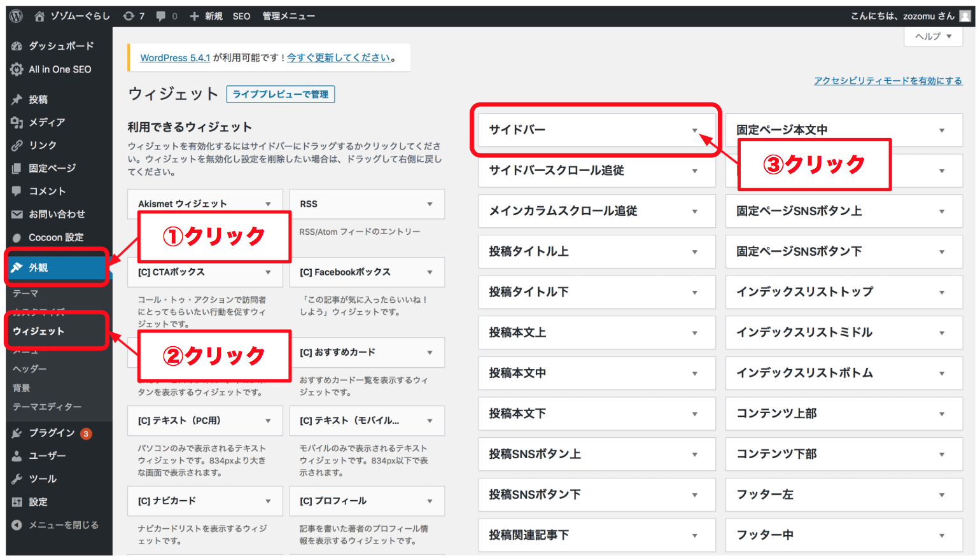Viewport: 980px width, 560px height.
Task: Collapse the sidebar with メニューを閉じる
Action: click(x=63, y=525)
